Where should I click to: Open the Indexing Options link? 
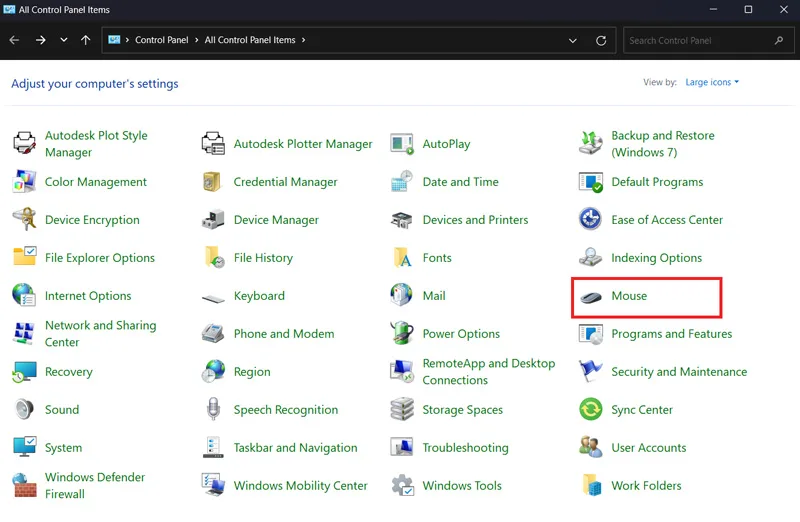point(657,258)
